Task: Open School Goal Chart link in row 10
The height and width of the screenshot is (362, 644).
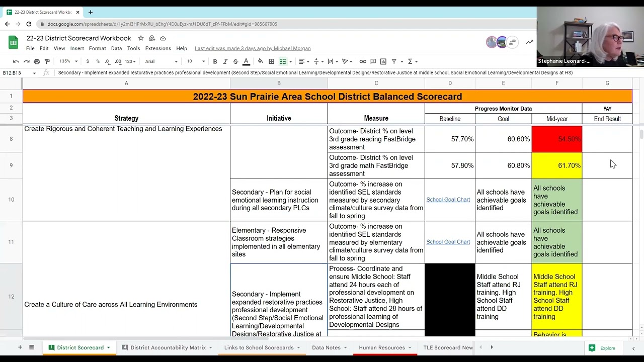Action: pyautogui.click(x=448, y=200)
